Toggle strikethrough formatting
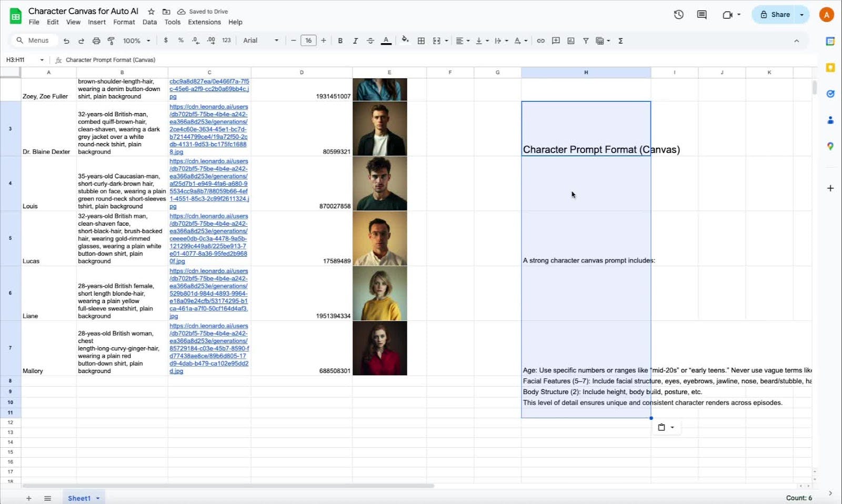Image resolution: width=842 pixels, height=504 pixels. (x=370, y=41)
